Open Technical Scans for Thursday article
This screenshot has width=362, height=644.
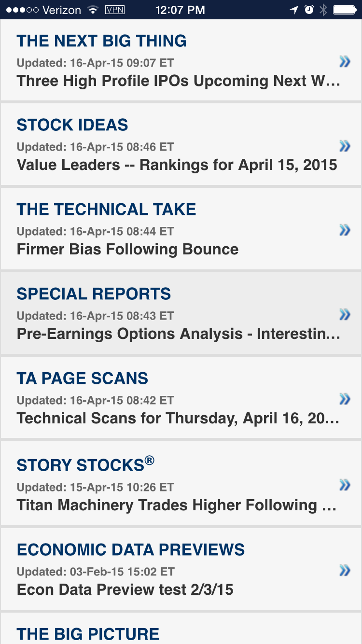178,419
